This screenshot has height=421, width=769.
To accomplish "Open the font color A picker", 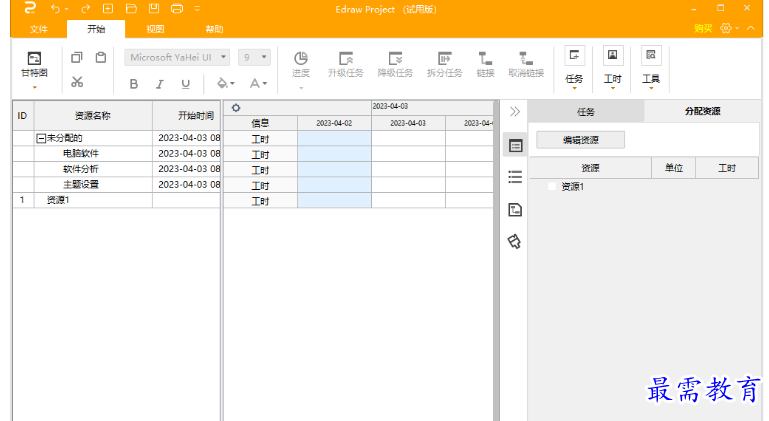I will click(258, 83).
